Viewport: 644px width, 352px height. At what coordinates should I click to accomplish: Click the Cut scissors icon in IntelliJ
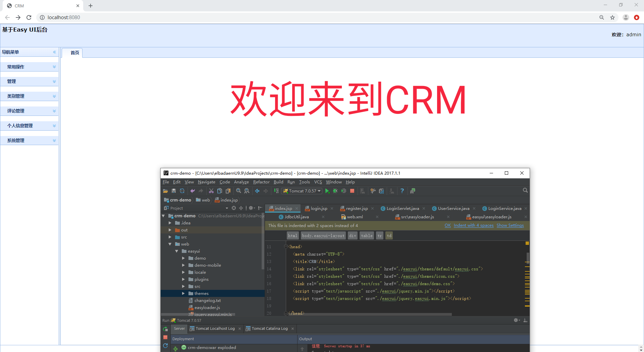(211, 191)
